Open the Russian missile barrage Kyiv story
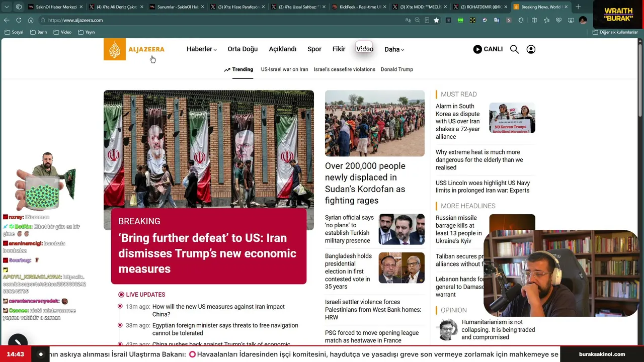The height and width of the screenshot is (362, 644). (x=459, y=229)
